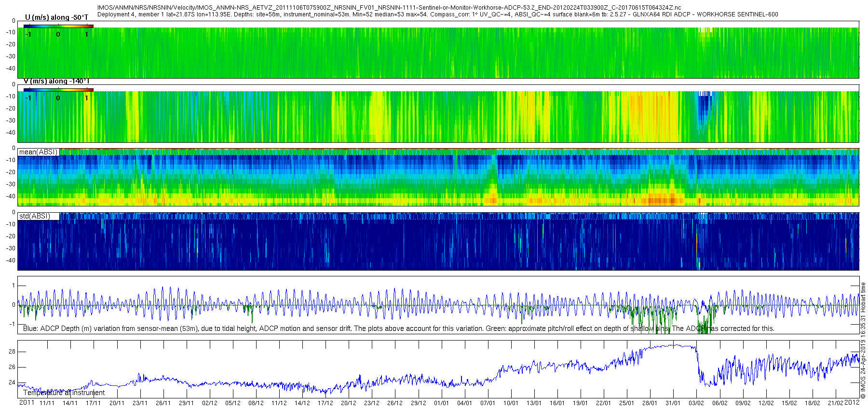The width and height of the screenshot is (868, 410).
Task: Click the 22/01 date tick label
Action: point(603,403)
